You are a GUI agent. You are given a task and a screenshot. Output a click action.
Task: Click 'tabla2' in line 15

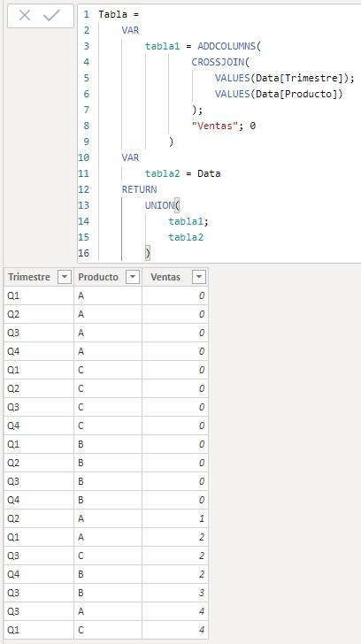[186, 237]
